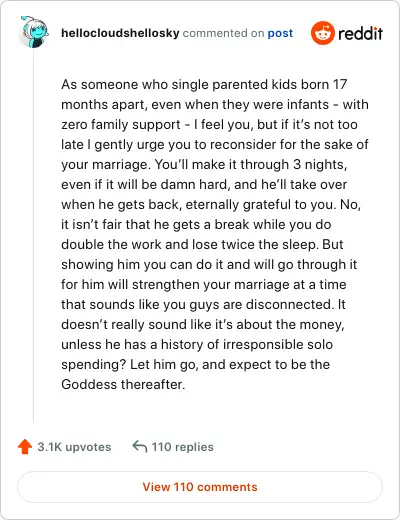
Task: Click the hellocloudshellosky user avatar
Action: point(35,32)
